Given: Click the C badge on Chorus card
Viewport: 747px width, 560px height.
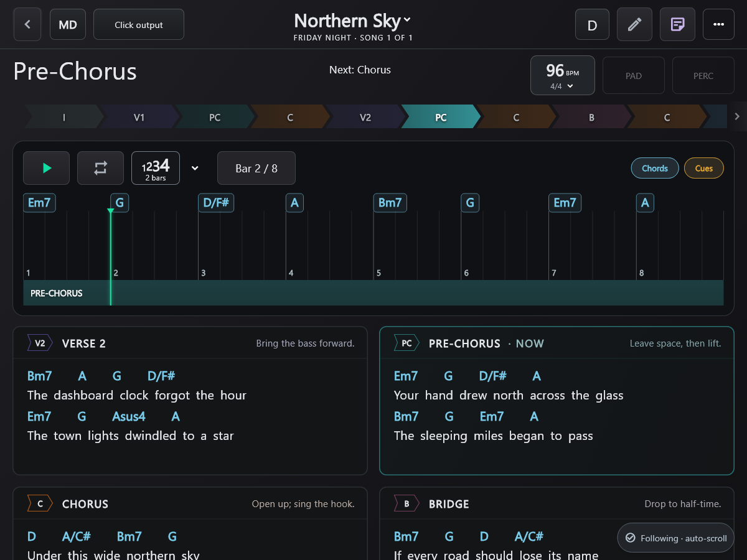Looking at the screenshot, I should click(39, 503).
